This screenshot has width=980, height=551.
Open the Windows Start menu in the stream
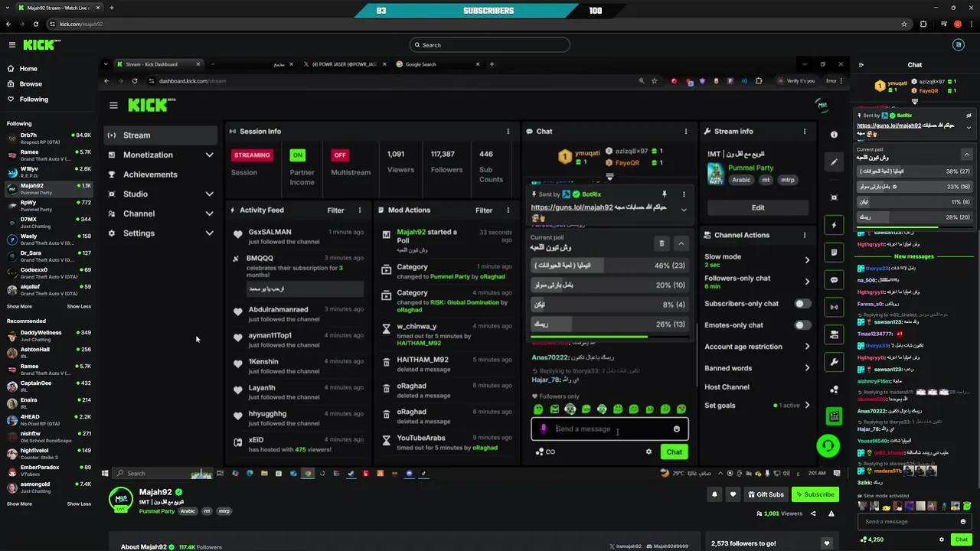tap(105, 473)
